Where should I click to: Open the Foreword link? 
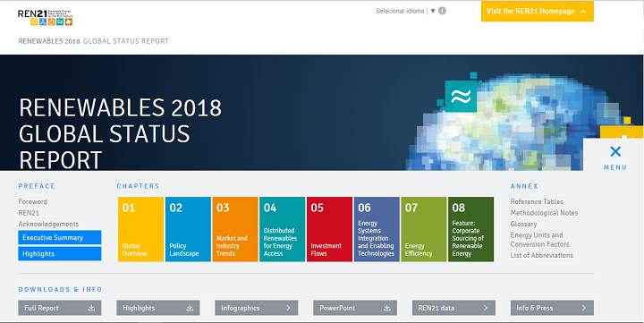[x=33, y=202]
